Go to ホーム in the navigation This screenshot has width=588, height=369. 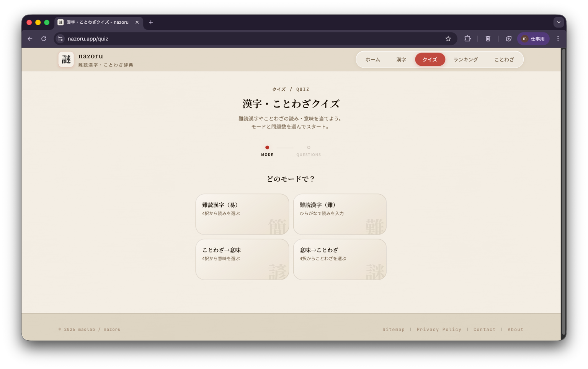(x=372, y=60)
